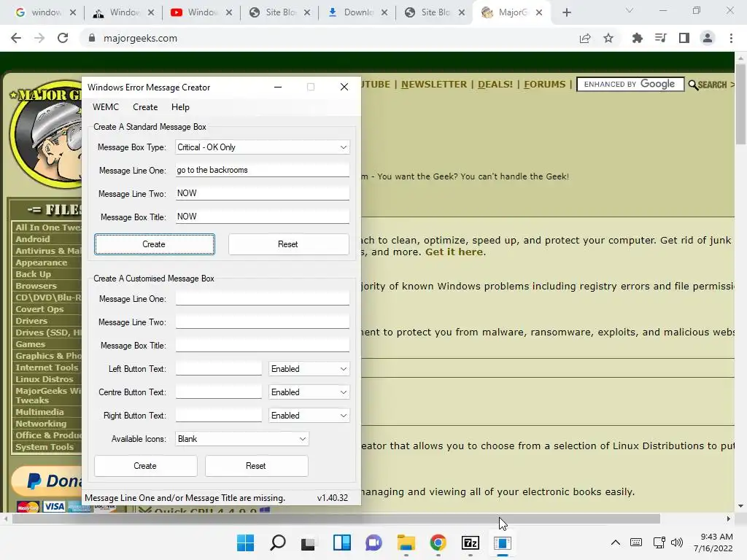Open Windows Start button
Screen dimensions: 747x560
245,542
